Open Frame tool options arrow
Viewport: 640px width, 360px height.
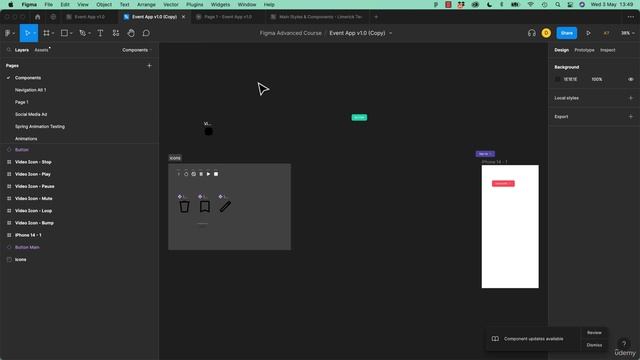(x=53, y=33)
